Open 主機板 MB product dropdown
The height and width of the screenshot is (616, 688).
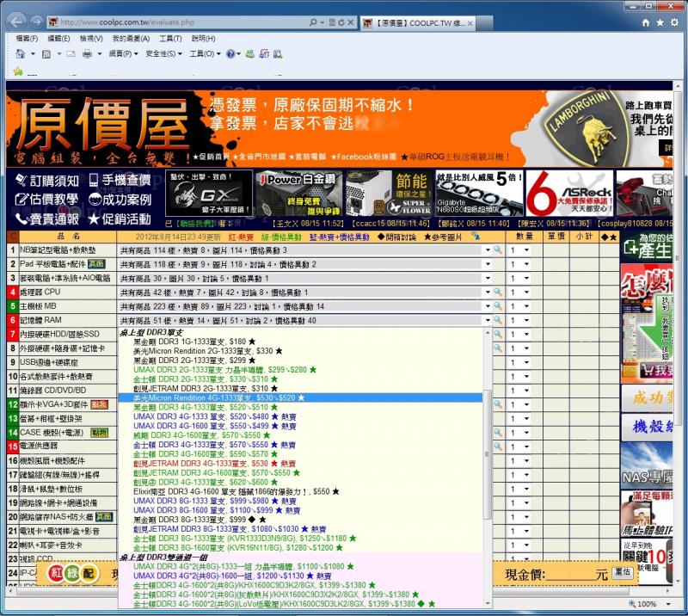(x=488, y=306)
